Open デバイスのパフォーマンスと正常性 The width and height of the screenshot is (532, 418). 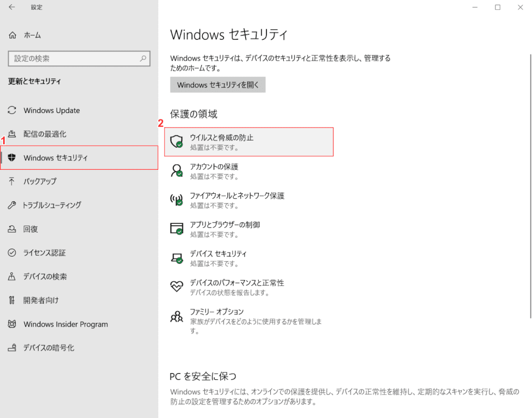249,287
